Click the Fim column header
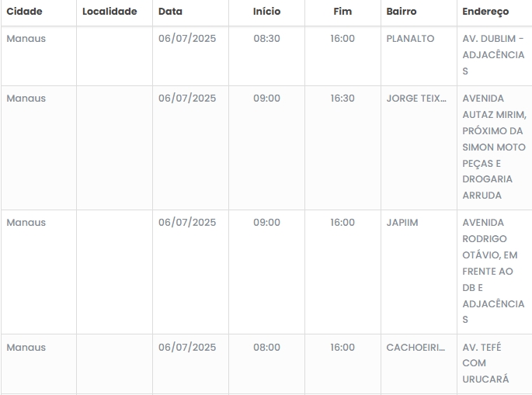Image resolution: width=532 pixels, height=395 pixels. (x=342, y=12)
